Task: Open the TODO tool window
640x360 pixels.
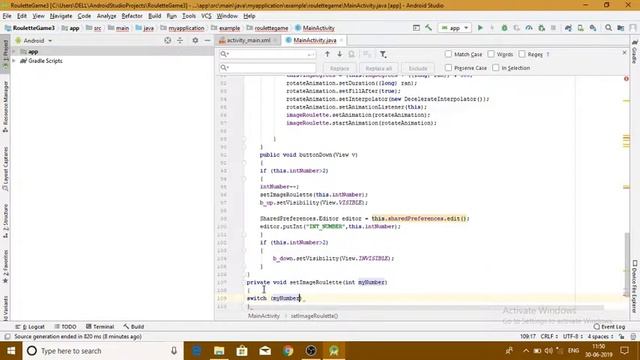Action: 65,327
